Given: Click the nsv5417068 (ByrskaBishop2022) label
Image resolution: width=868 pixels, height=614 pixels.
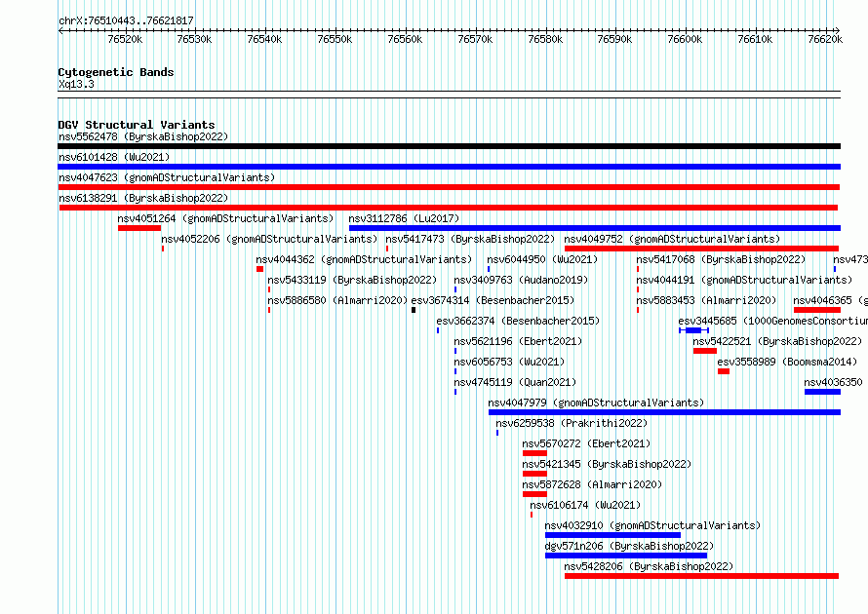Looking at the screenshot, I should 721,259.
